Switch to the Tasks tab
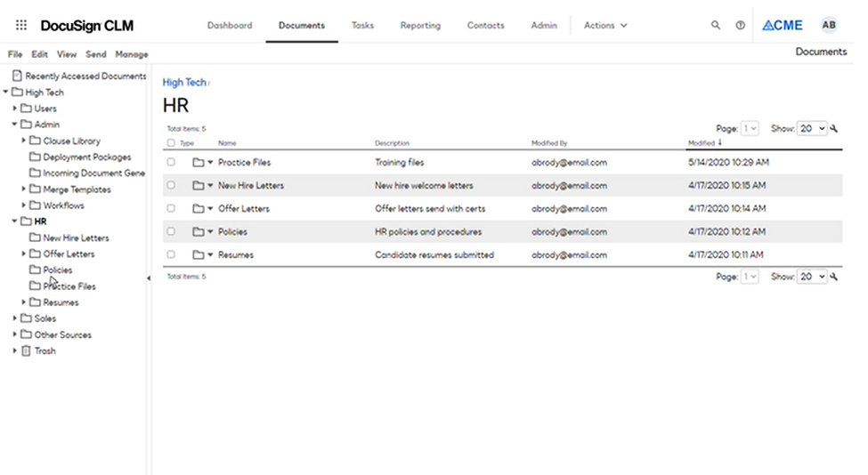The width and height of the screenshot is (868, 475). click(362, 26)
